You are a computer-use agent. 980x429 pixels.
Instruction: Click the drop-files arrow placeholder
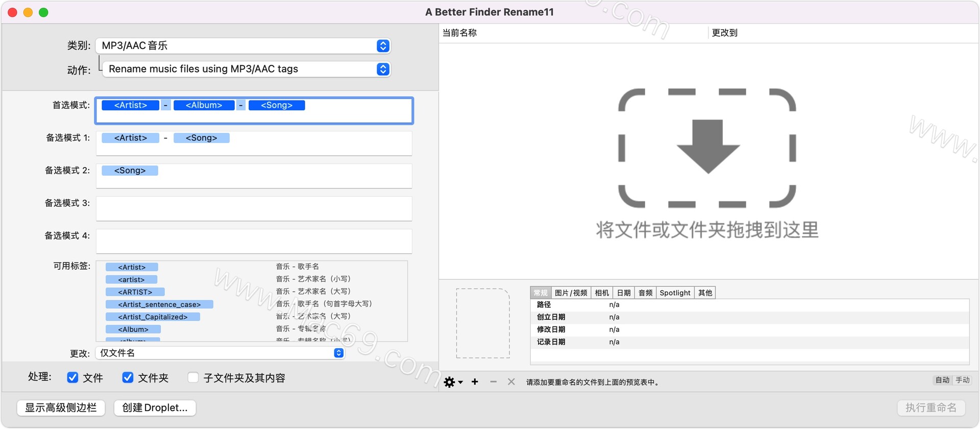[707, 148]
